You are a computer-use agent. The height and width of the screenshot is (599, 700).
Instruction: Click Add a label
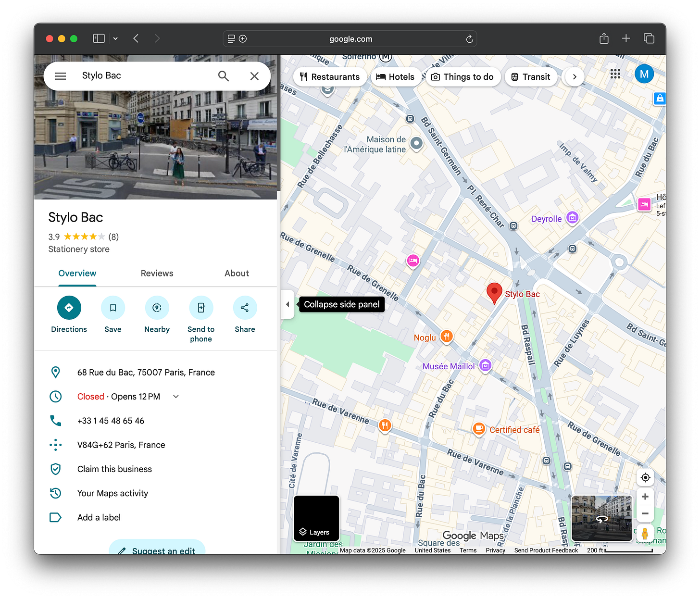click(x=99, y=518)
